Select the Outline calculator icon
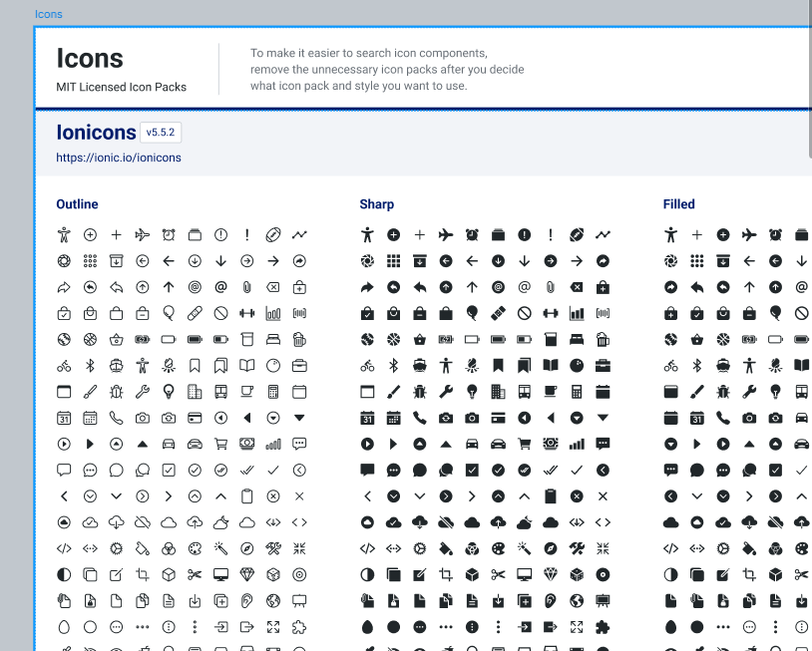Image resolution: width=812 pixels, height=651 pixels. (x=273, y=392)
